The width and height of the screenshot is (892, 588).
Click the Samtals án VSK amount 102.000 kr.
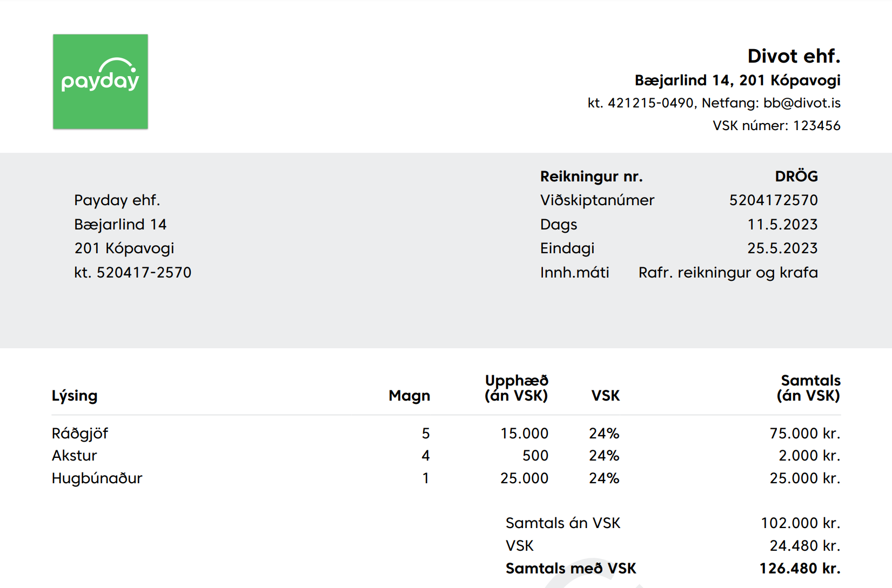(800, 523)
